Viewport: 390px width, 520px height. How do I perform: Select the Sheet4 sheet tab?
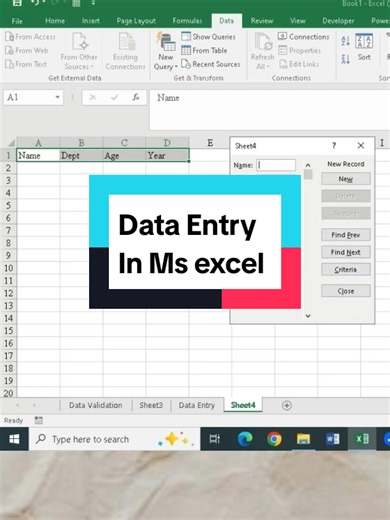pyautogui.click(x=243, y=405)
